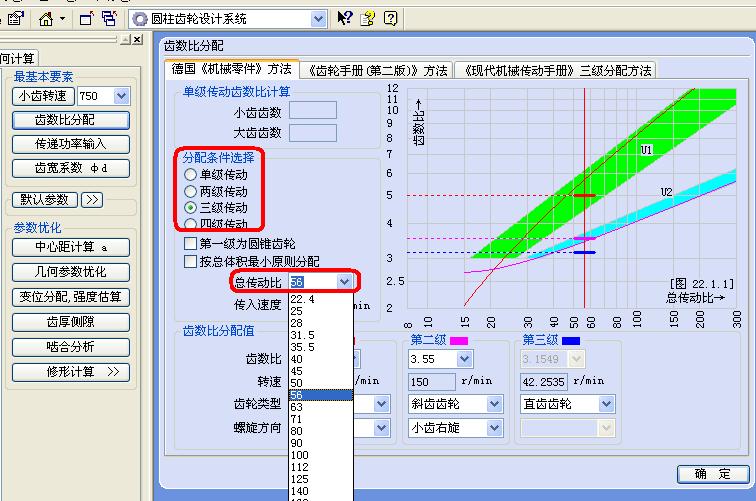Choose 125 in the ratio list
The image size is (756, 501).
click(321, 479)
